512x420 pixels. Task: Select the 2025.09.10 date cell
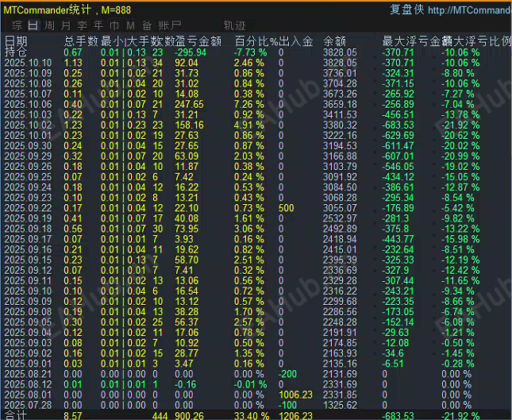pyautogui.click(x=28, y=291)
